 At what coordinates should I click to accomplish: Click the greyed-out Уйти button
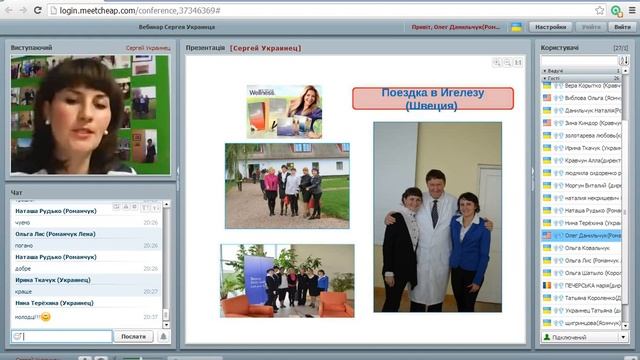pos(591,27)
